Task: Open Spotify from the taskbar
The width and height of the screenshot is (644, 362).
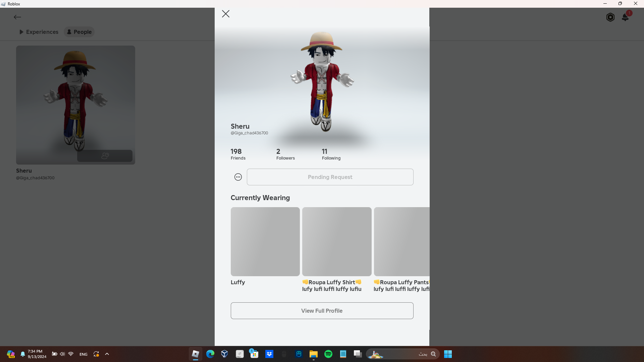Action: 328,354
